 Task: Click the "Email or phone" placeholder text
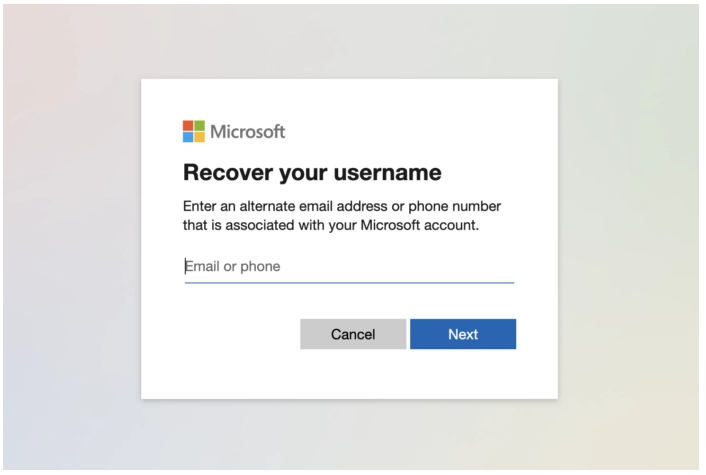[x=234, y=267]
